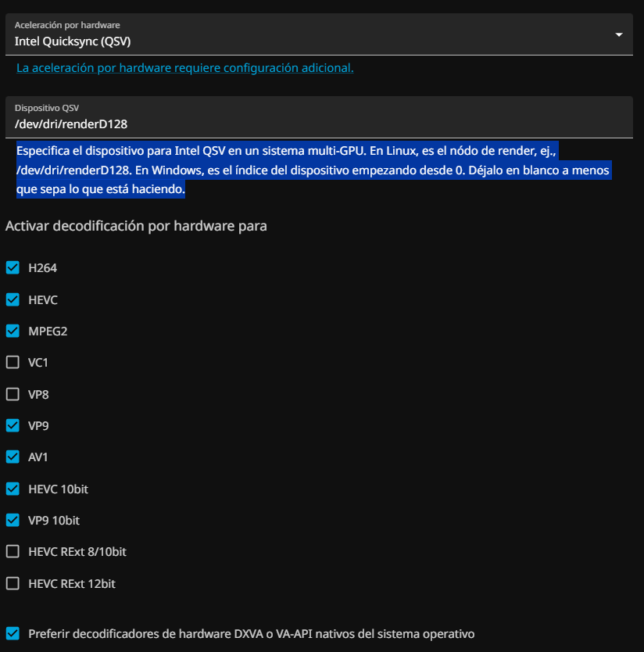Screen dimensions: 644x652
Task: Disable the prefer native DXVA/VA-API decoders option
Action: (x=13, y=633)
